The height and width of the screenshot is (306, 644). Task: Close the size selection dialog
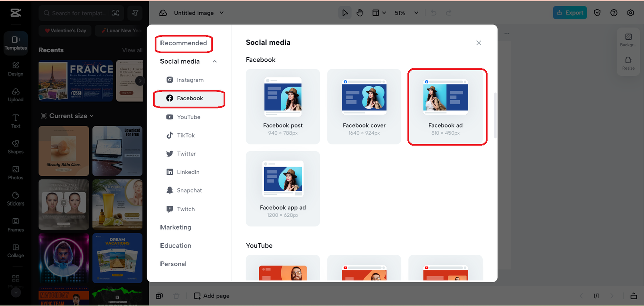click(x=479, y=43)
